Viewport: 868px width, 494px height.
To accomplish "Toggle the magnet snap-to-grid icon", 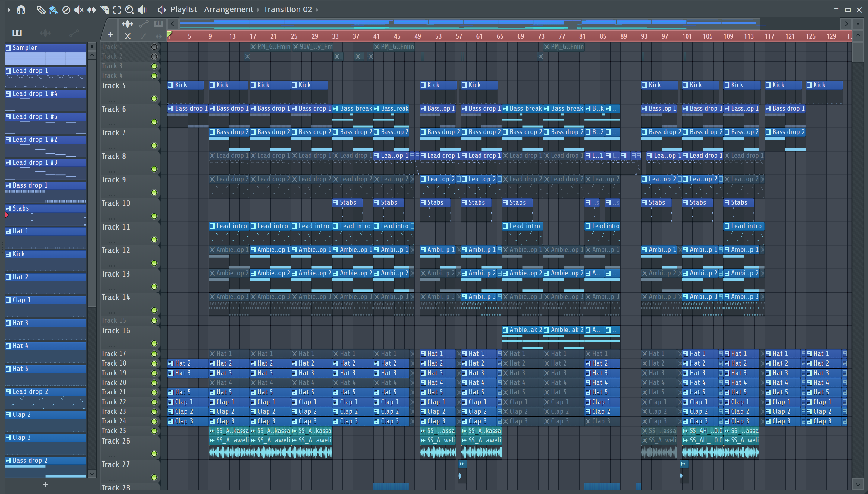I will pos(21,10).
